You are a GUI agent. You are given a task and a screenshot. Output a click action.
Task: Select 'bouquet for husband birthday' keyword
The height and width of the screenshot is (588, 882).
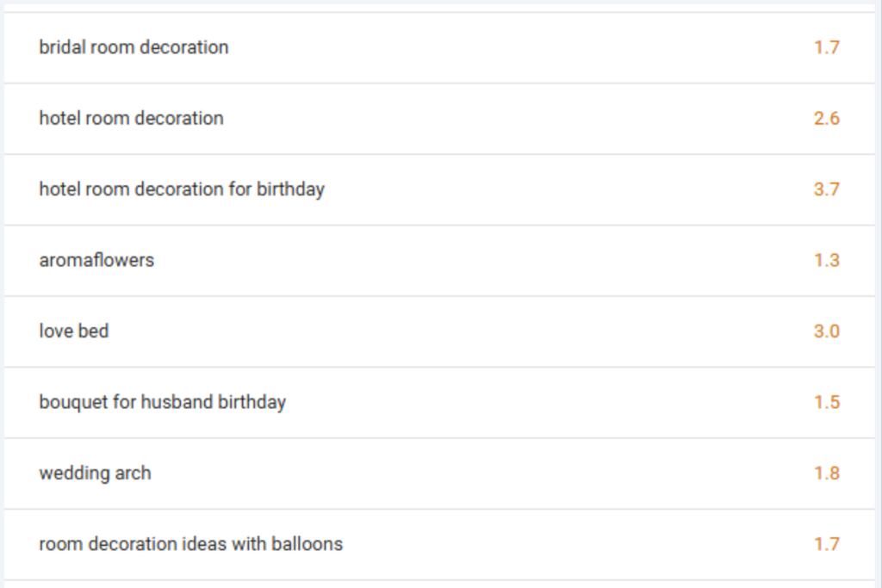(162, 402)
